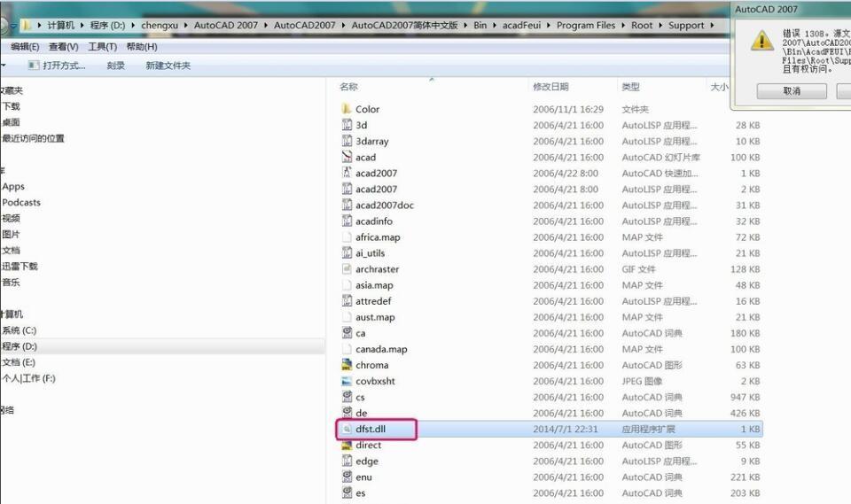Go to the Program Files breadcrumb segment
This screenshot has height=504, width=851.
(x=586, y=25)
